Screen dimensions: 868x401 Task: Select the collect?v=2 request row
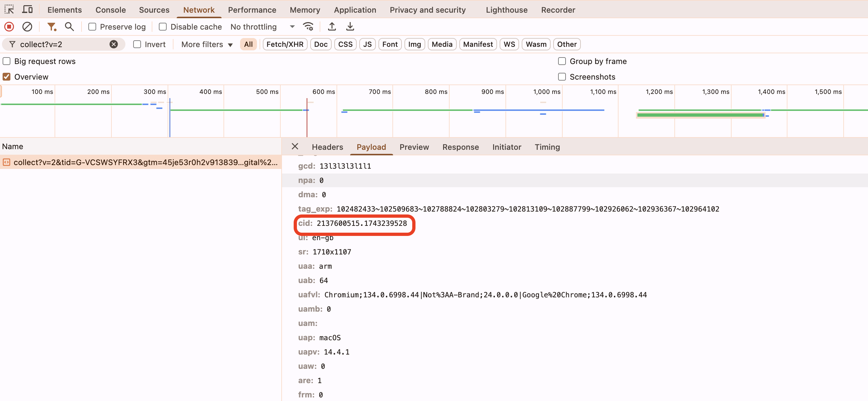click(x=141, y=162)
